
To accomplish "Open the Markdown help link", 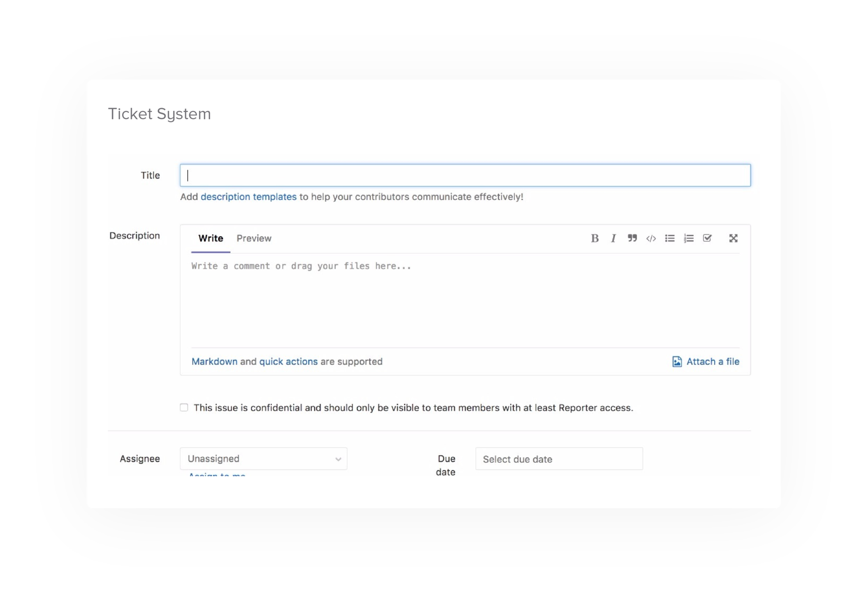I will [x=215, y=362].
